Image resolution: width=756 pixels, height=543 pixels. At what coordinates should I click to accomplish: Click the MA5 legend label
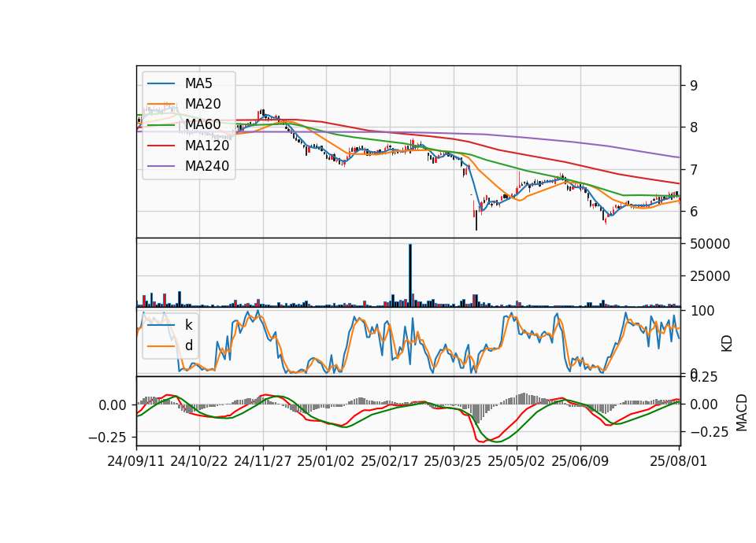(198, 83)
